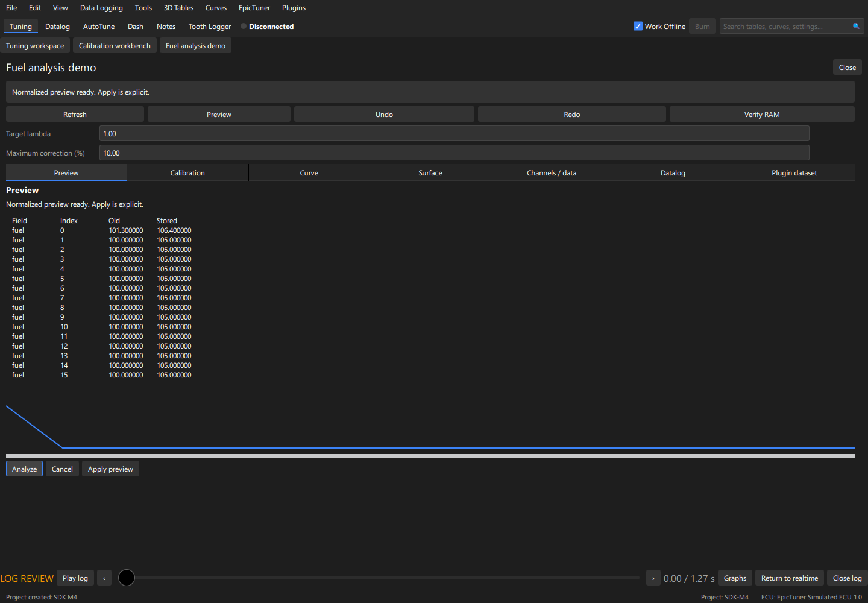Open the Curves menu
Image resolution: width=868 pixels, height=603 pixels.
coord(216,8)
